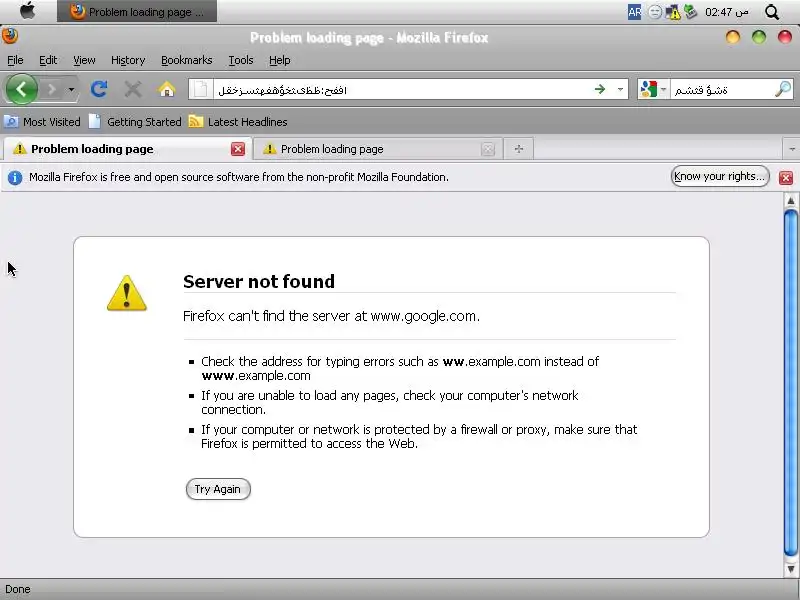Click the green Go arrow in address bar
This screenshot has height=600, width=800.
click(x=600, y=89)
